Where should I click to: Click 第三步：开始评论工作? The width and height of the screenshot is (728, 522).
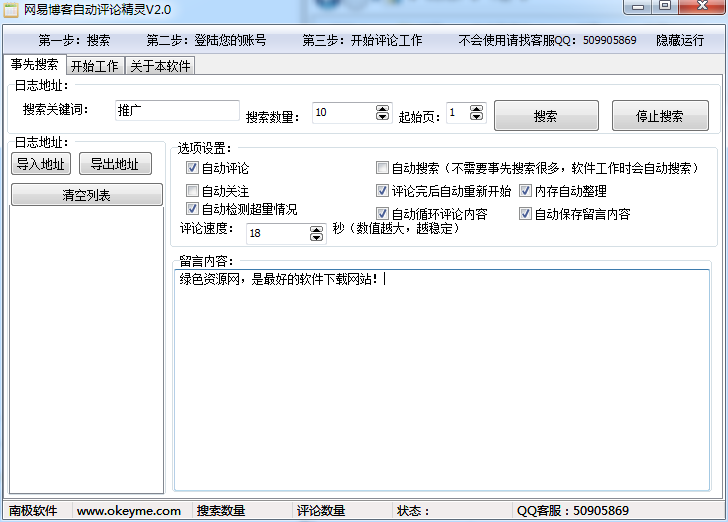[362, 40]
